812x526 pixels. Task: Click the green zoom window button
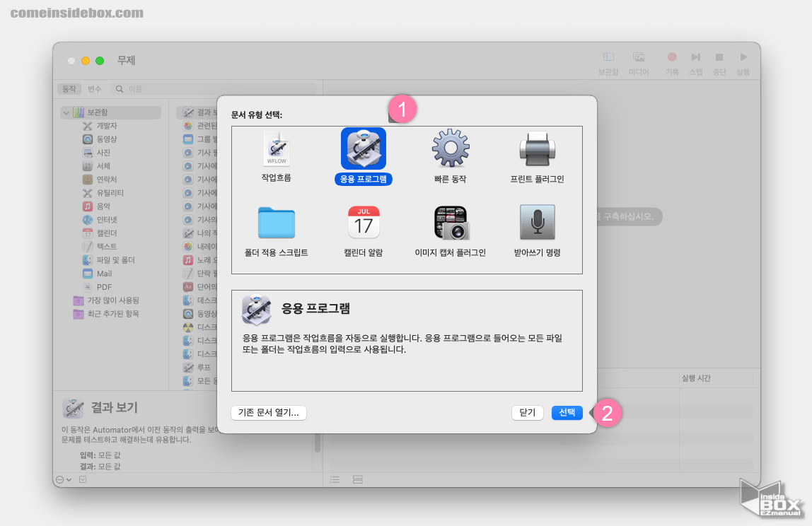(100, 61)
